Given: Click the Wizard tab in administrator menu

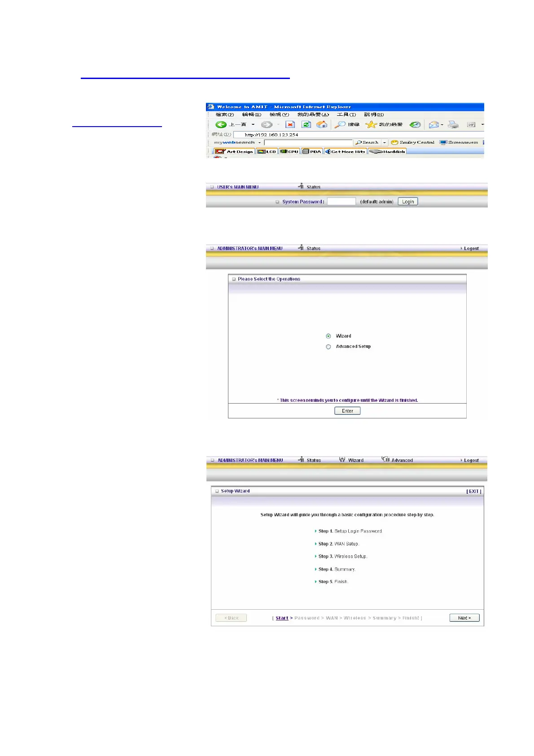Looking at the screenshot, I should coord(351,460).
